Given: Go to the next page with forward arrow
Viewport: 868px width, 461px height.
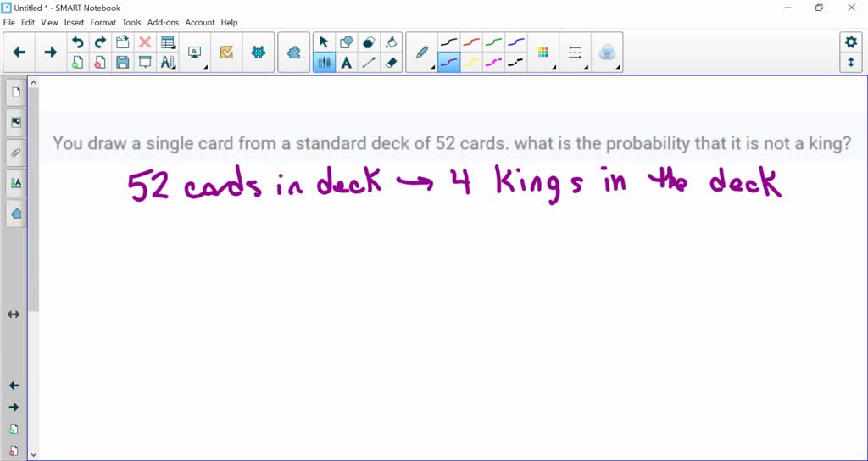Looking at the screenshot, I should tap(50, 53).
